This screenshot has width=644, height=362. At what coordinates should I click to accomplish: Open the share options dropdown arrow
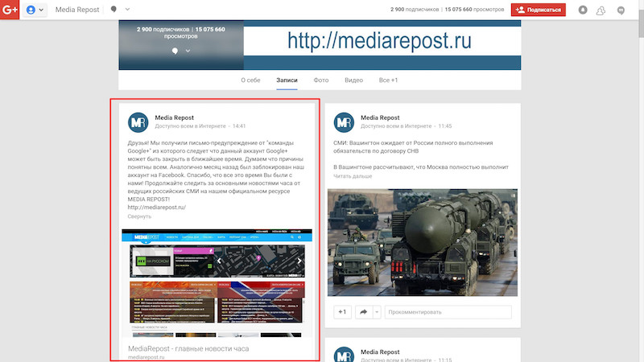click(x=377, y=312)
